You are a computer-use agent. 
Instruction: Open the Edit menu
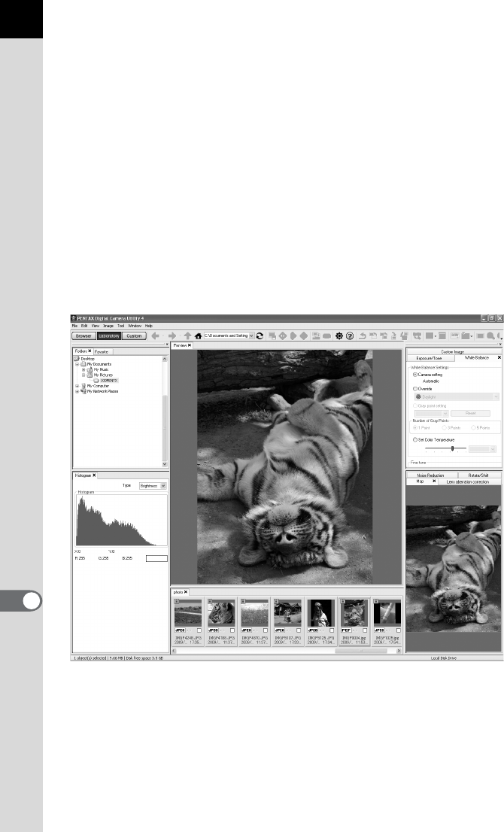coord(84,326)
